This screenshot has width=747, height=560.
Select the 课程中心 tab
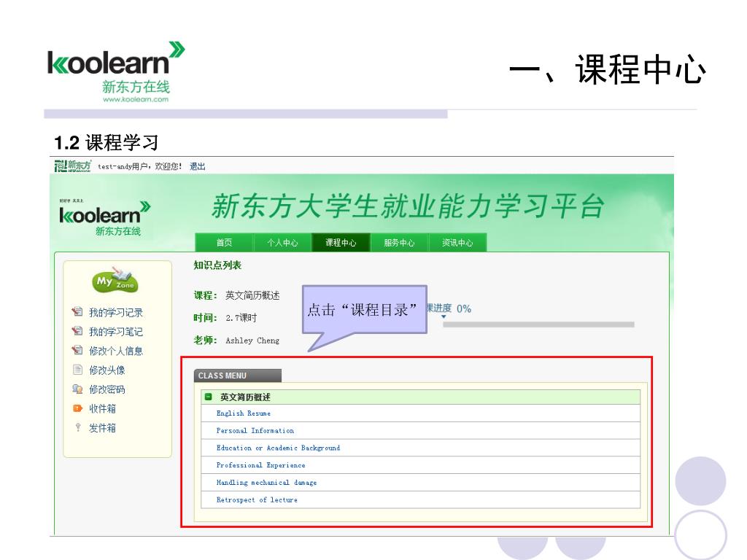pyautogui.click(x=341, y=242)
